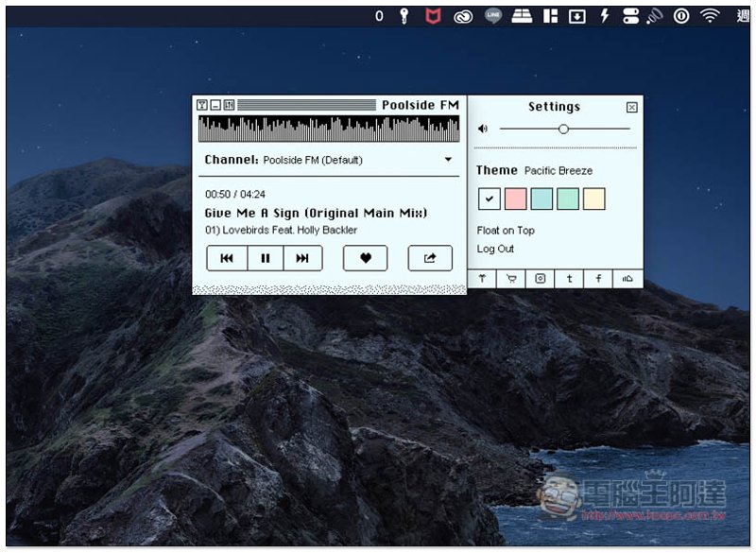Open the SoundCloud icon link
756x553 pixels.
tap(627, 279)
